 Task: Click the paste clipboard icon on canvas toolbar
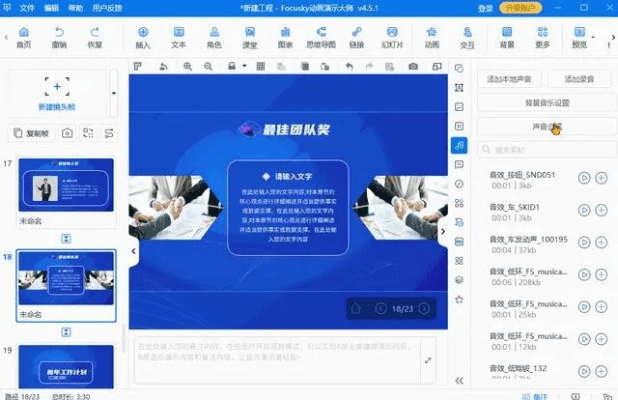pos(325,66)
